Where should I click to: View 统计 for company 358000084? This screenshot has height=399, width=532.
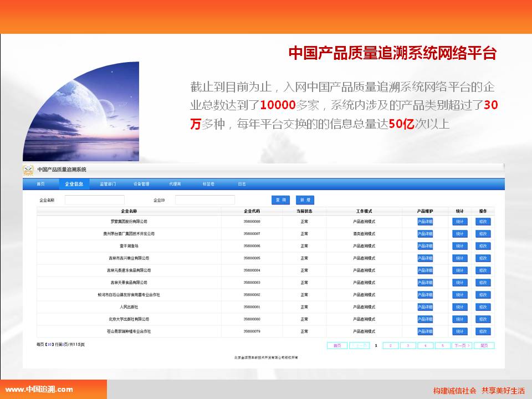click(460, 270)
